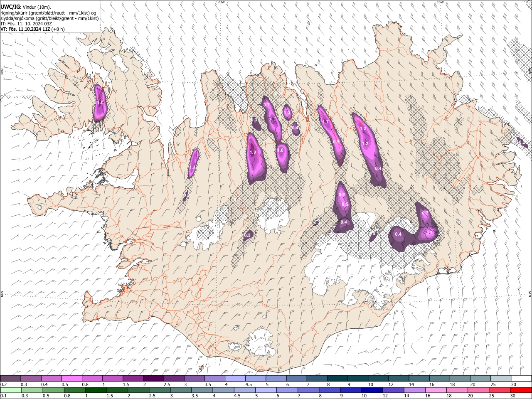532x399 pixels.
Task: Pick the light lavender upper swatch starting at 4
Action: [x=235, y=378]
